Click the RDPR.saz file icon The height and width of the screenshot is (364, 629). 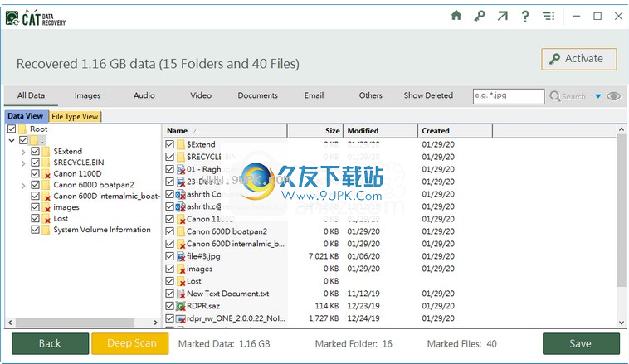pos(181,306)
